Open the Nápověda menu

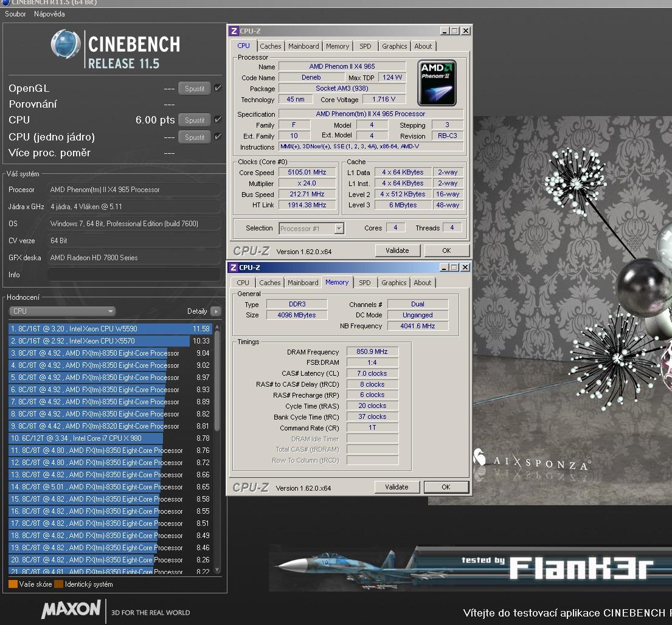[49, 14]
